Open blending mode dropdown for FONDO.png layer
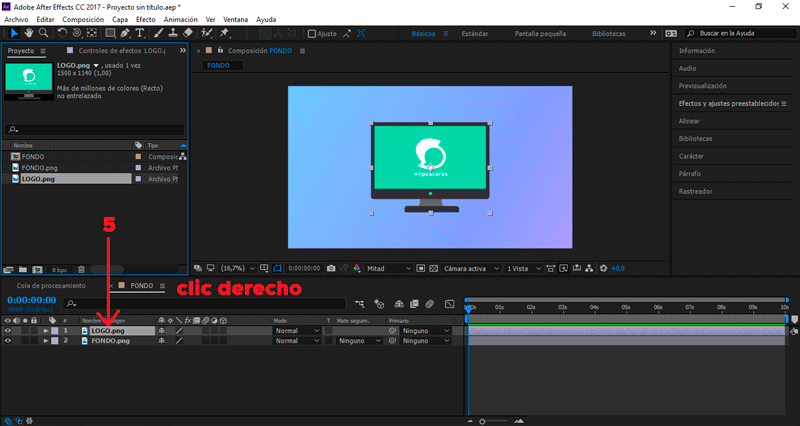The height and width of the screenshot is (426, 800). click(297, 341)
